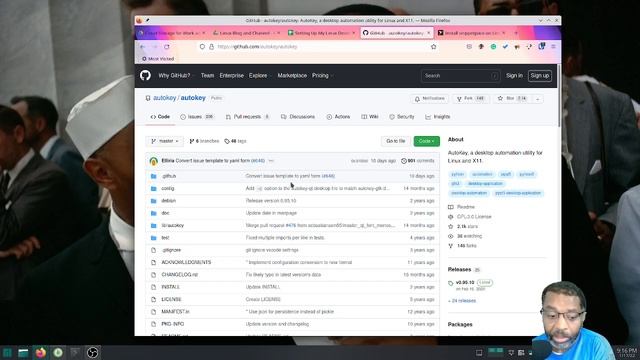Screen dimensions: 640x360
Task: Close the GitHub autokey tab
Action: [x=429, y=33]
